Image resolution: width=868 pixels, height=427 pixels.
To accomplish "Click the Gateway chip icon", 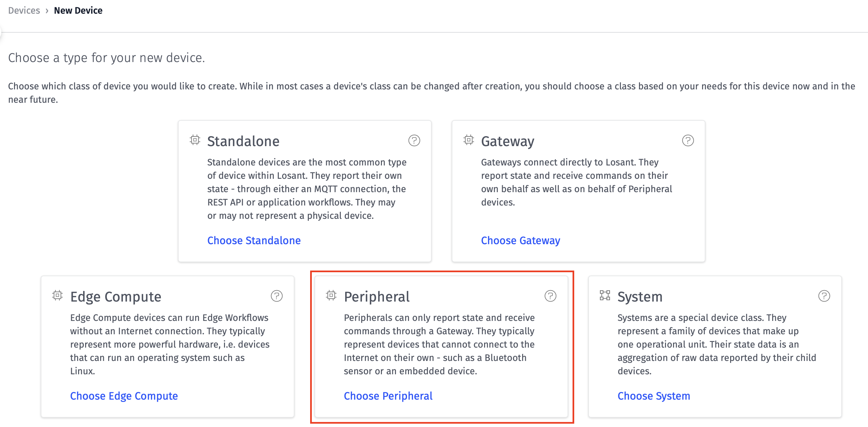I will tap(468, 140).
